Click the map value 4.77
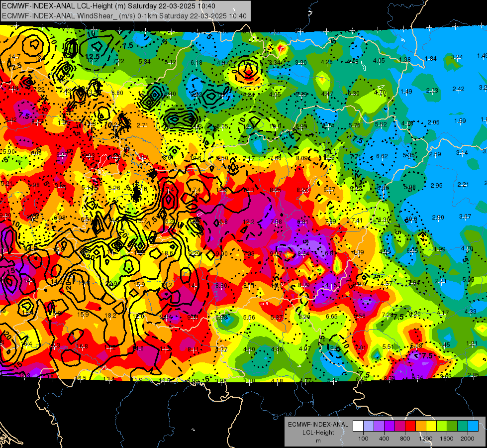The image size is (487, 448). (x=305, y=380)
